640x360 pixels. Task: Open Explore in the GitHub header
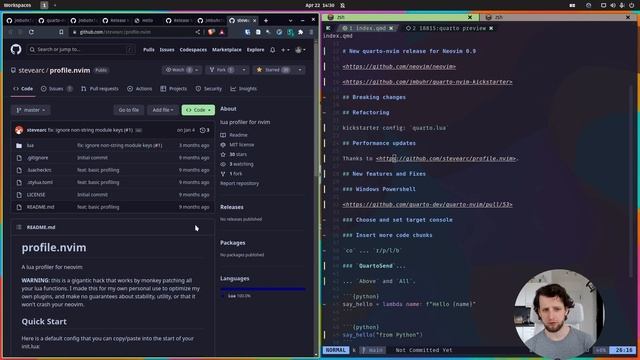tap(256, 50)
